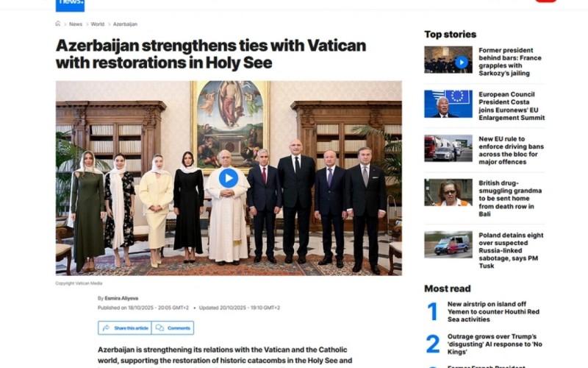Click the Share this article button
This screenshot has width=588, height=368.
[x=125, y=328]
